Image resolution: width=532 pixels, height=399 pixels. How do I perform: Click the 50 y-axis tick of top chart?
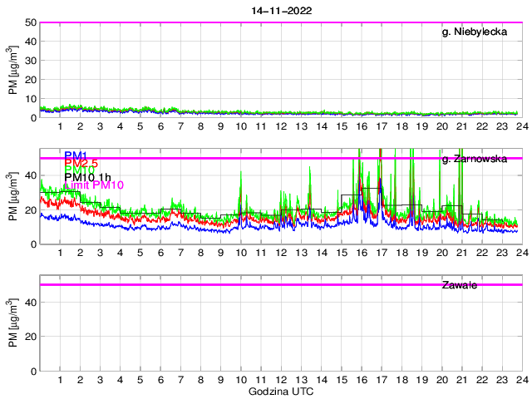click(31, 22)
